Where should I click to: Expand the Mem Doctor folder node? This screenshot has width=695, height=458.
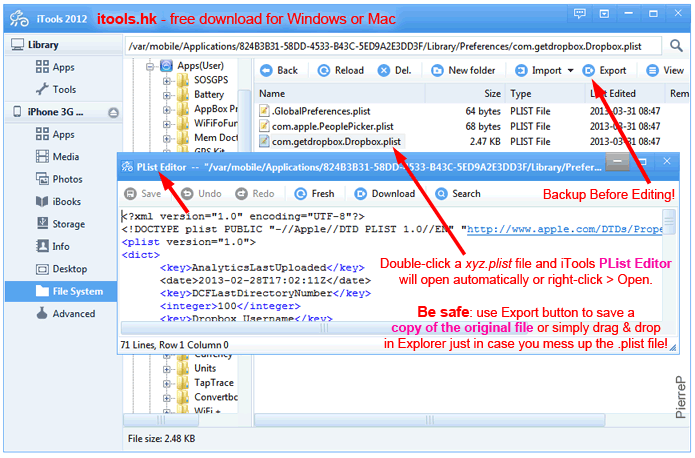(x=167, y=139)
